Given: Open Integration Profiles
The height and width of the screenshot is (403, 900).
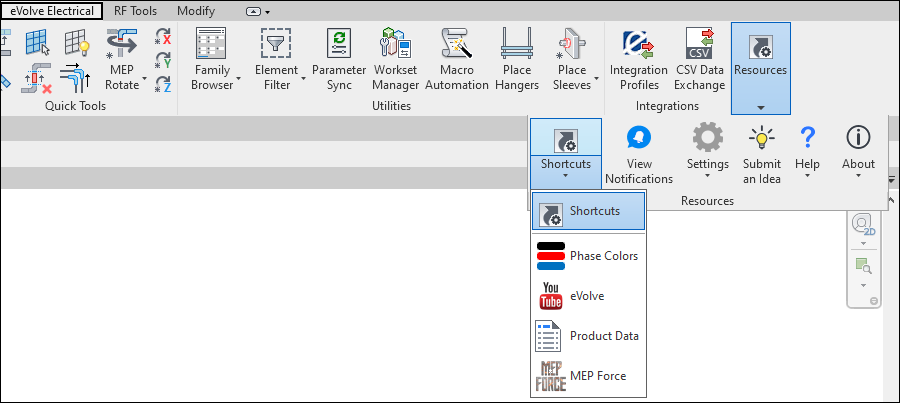Looking at the screenshot, I should coord(638,60).
